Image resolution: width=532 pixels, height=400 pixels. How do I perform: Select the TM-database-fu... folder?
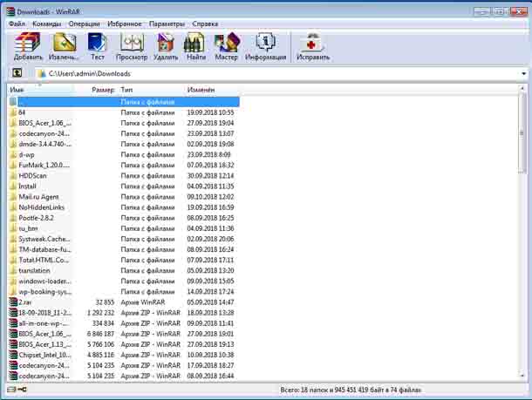[x=124, y=249]
